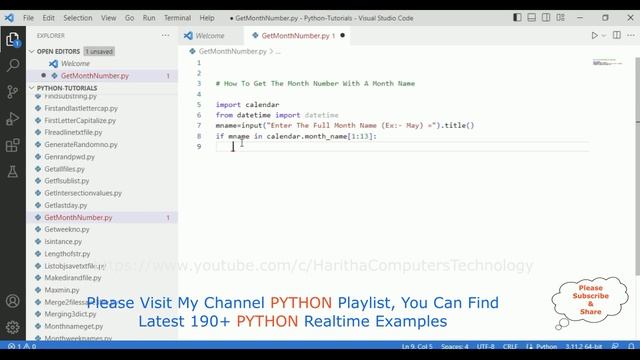This screenshot has width=640, height=360.
Task: Open the Run and Debug view
Action: point(13,118)
